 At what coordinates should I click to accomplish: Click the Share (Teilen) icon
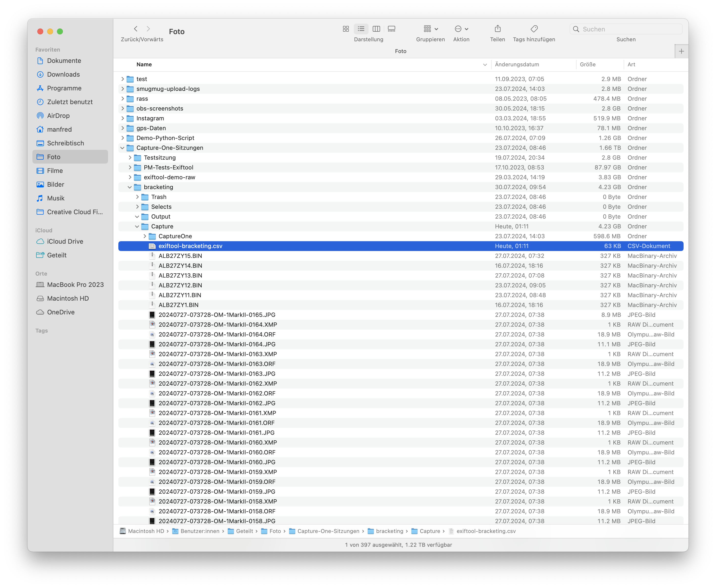coord(497,29)
